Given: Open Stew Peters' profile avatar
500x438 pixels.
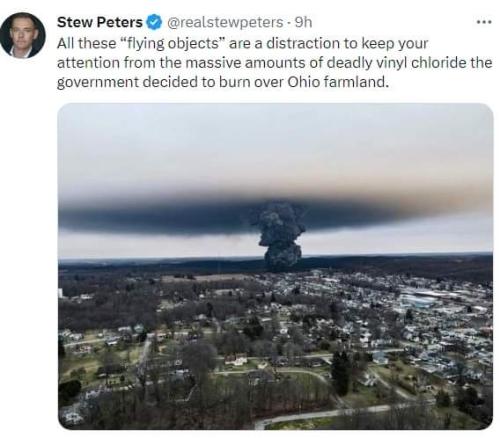Looking at the screenshot, I should tap(23, 35).
